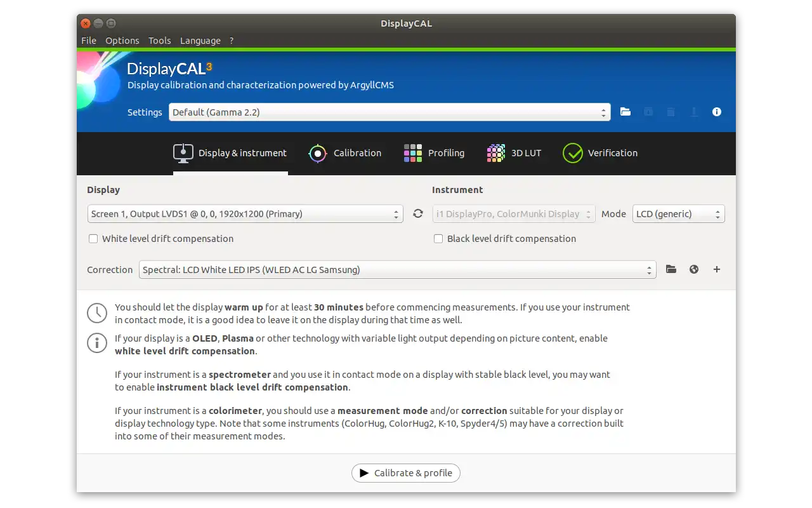This screenshot has width=812, height=508.
Task: Expand the Correction spectral dropdown
Action: [x=397, y=270]
